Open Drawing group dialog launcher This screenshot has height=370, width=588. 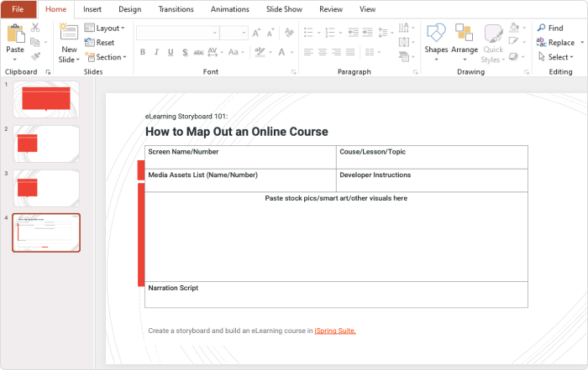527,72
